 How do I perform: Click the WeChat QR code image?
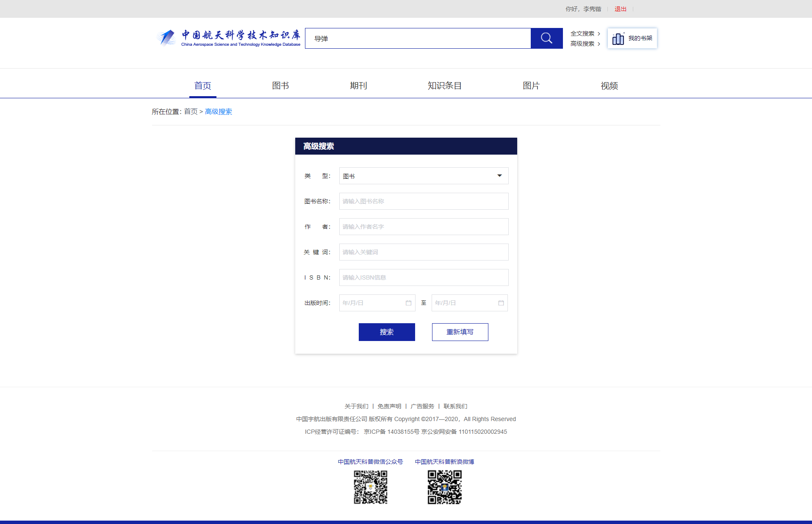(x=371, y=487)
